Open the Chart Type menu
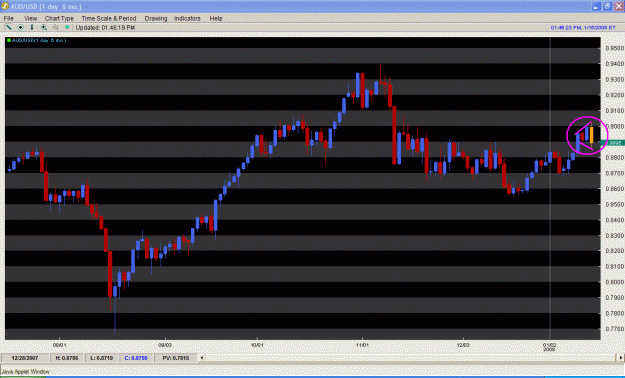 click(x=59, y=18)
